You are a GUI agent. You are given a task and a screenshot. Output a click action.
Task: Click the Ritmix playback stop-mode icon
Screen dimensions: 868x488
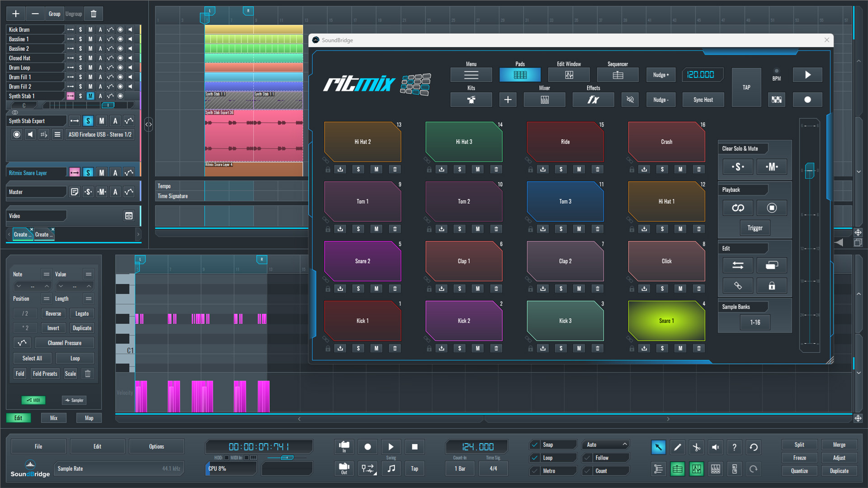coord(772,208)
